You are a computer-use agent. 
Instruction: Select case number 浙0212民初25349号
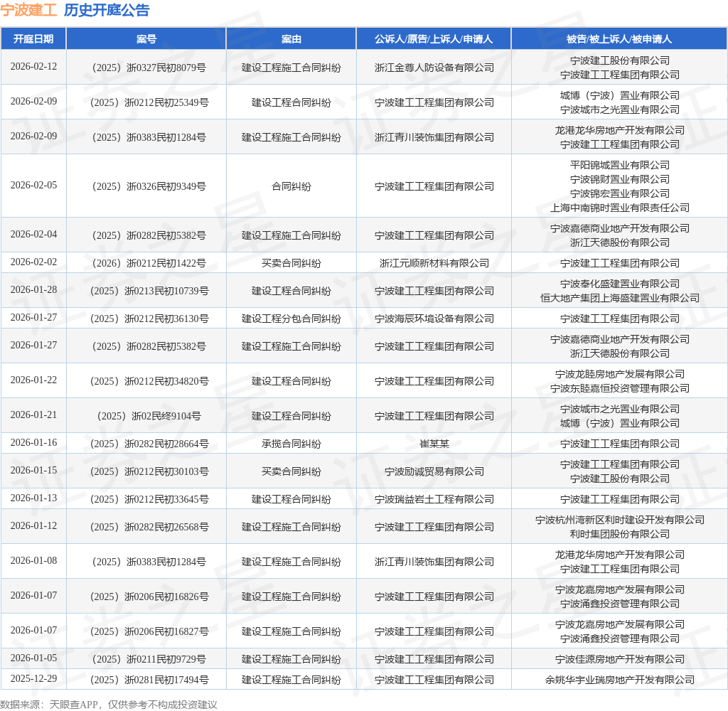coord(149,102)
